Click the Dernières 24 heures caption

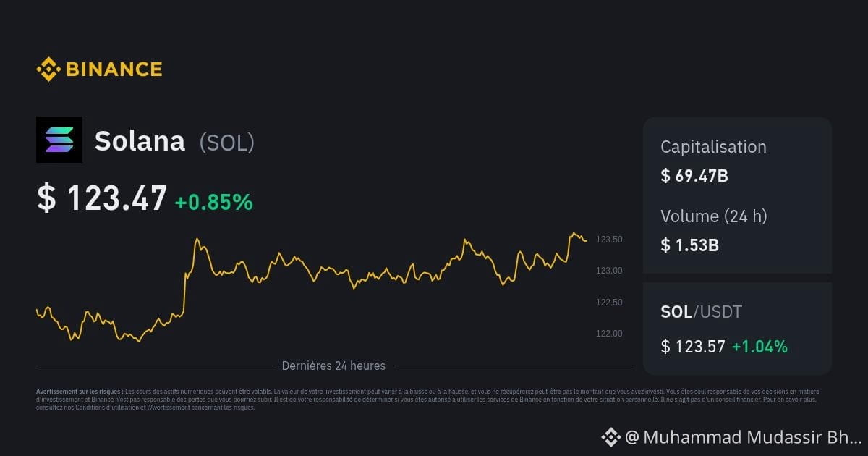click(x=333, y=366)
